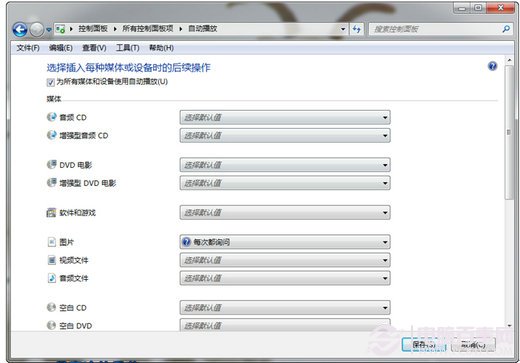Open the 视频文件 action dropdown

285,260
